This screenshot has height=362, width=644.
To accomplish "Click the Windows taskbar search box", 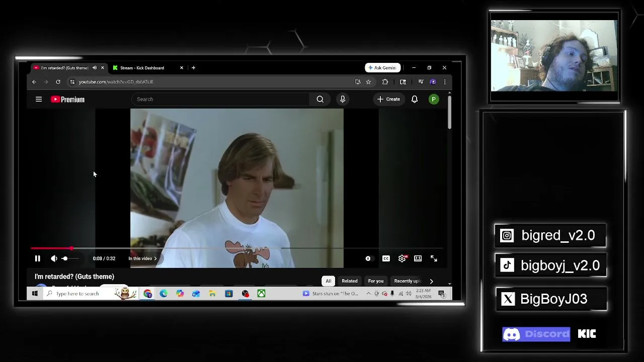I will [x=89, y=294].
